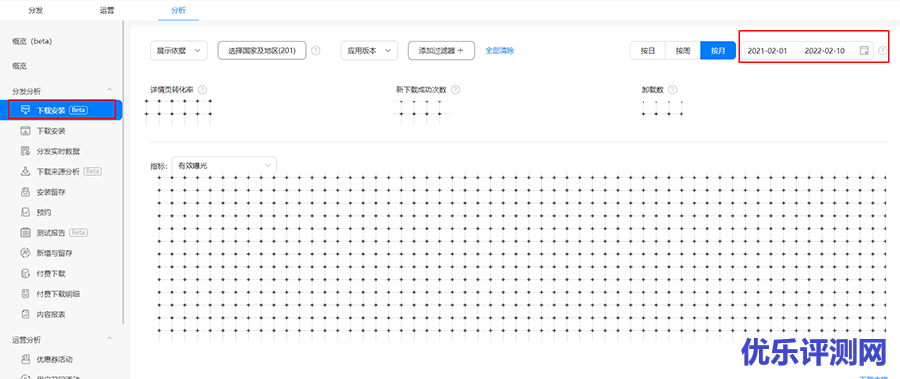900x379 pixels.
Task: Collapse the 分发分析 sidebar section
Action: point(109,91)
